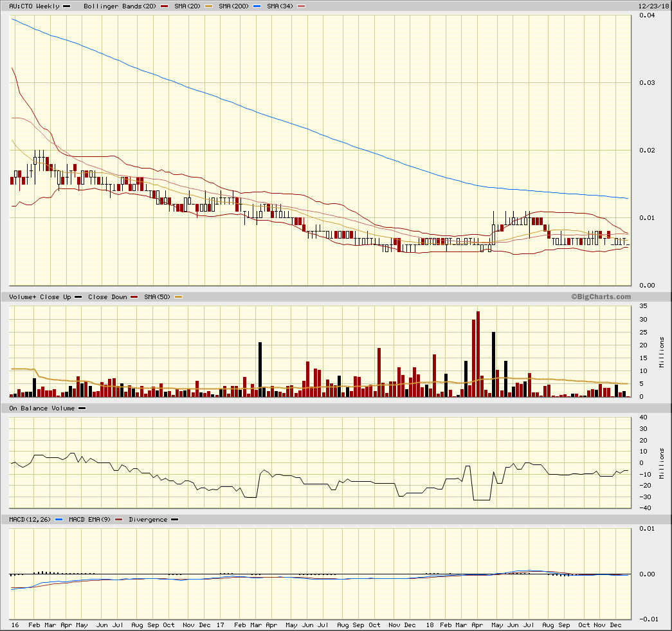
Task: Click the Volume+ Close Up legend label
Action: pyautogui.click(x=40, y=297)
